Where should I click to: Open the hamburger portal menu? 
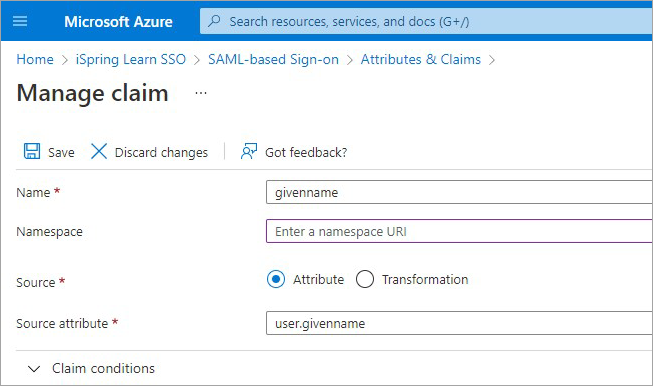20,21
